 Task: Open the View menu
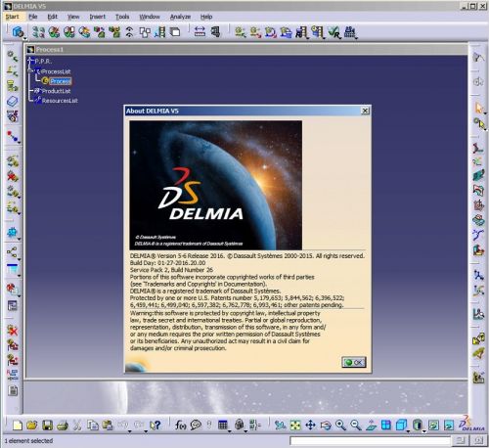(x=73, y=17)
